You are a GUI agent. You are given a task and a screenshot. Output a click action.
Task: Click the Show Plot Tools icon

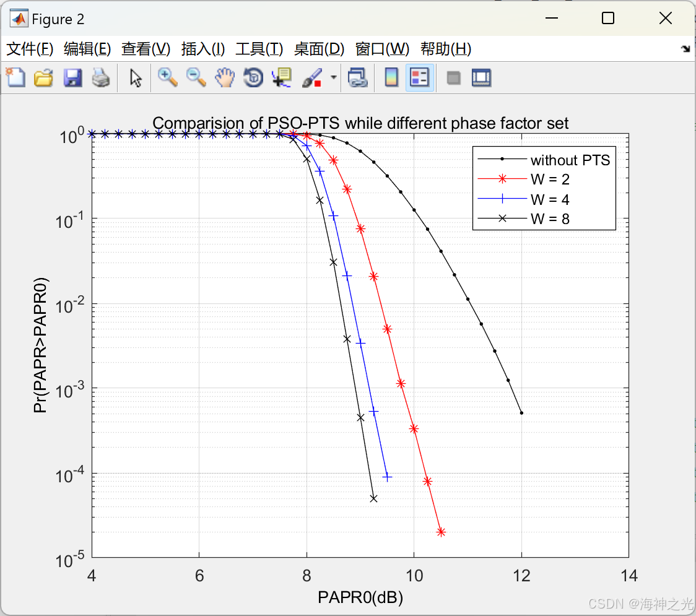point(482,77)
